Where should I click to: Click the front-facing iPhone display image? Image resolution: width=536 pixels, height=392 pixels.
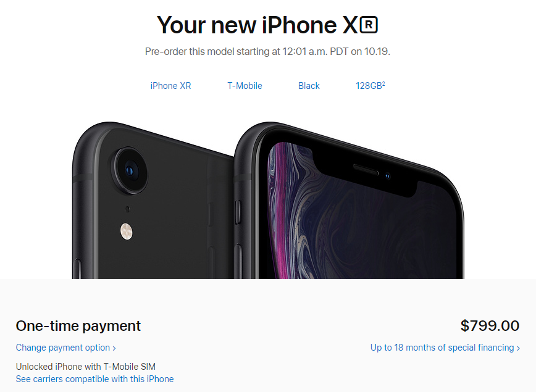tap(349, 201)
